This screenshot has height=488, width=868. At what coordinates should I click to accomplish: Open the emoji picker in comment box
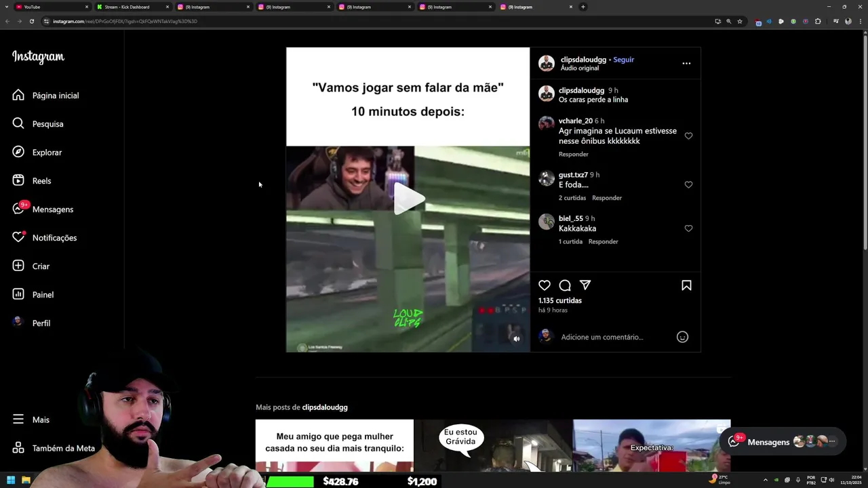(x=683, y=337)
